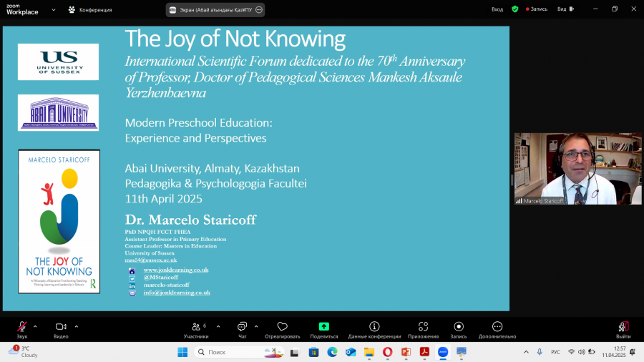
Task: Open the Вид view menu
Action: pos(565,9)
